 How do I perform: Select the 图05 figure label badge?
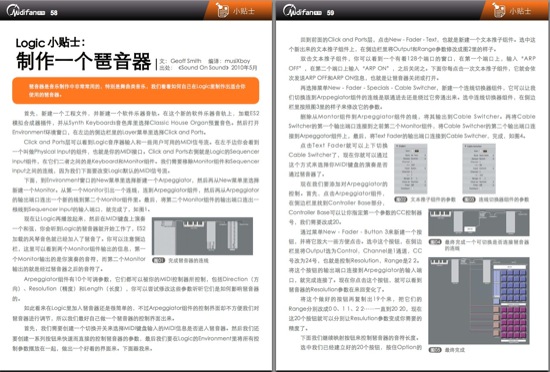click(x=435, y=350)
